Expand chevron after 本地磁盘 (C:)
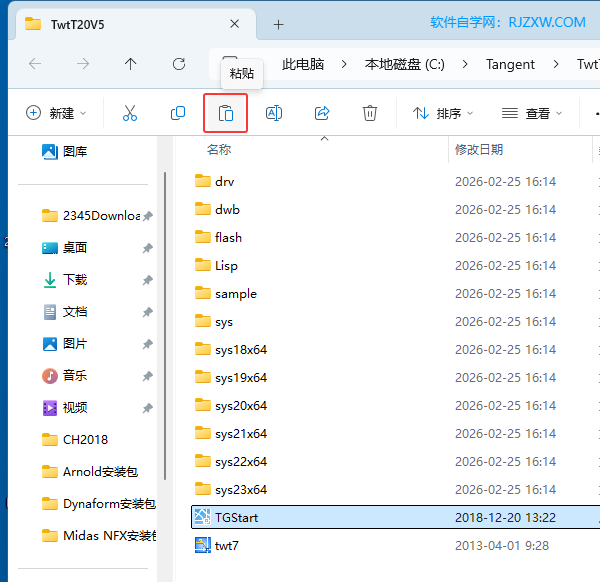Viewport: 600px width, 582px height. pos(465,64)
